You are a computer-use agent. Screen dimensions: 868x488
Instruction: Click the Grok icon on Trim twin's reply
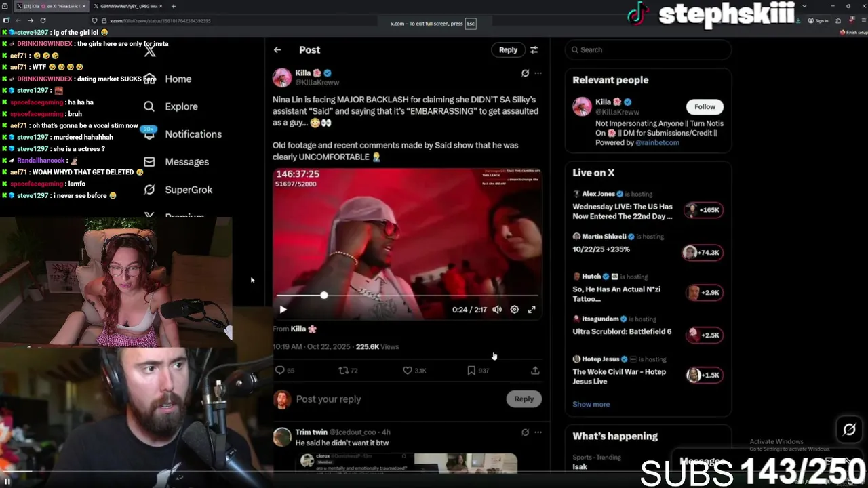tap(525, 432)
